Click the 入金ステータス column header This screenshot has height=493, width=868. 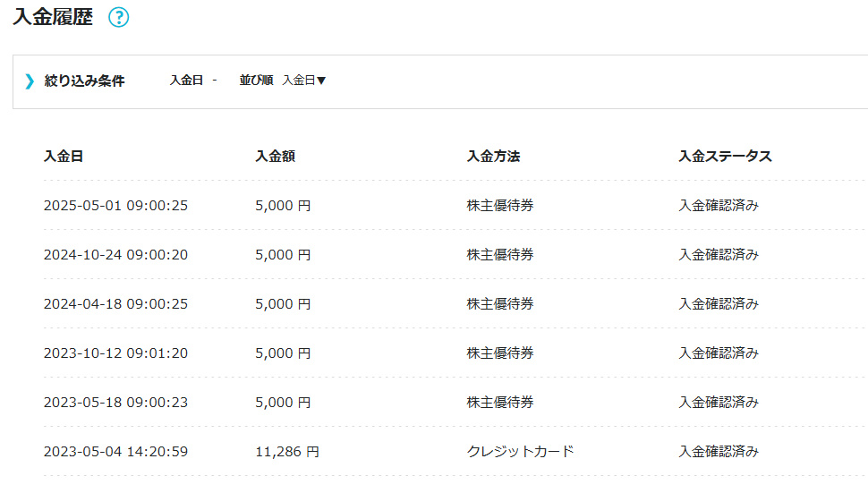point(725,156)
